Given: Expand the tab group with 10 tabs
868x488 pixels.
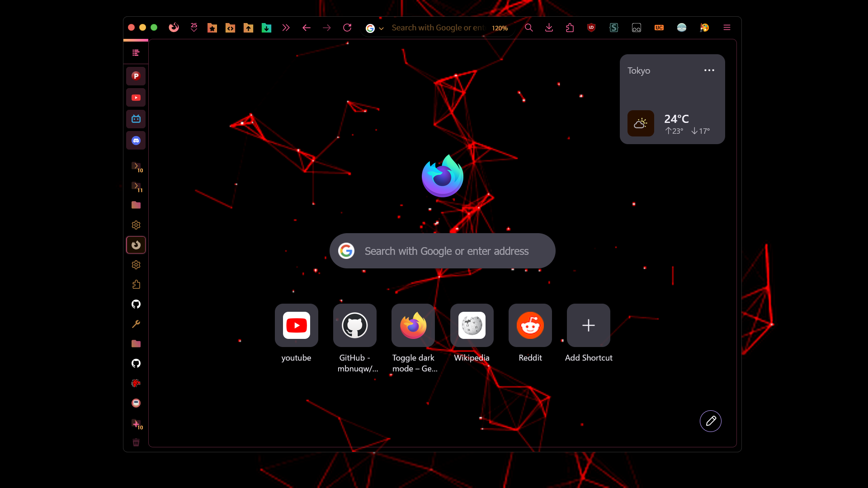Looking at the screenshot, I should [x=136, y=166].
